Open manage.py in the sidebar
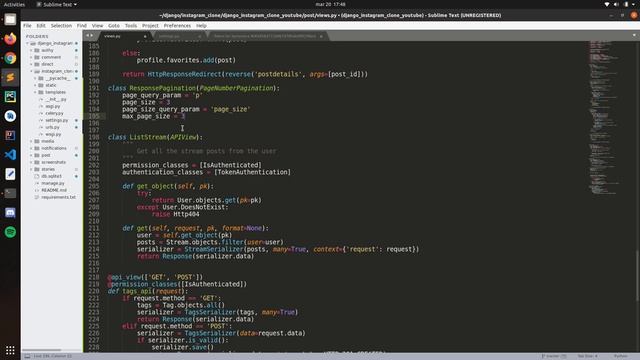Screen dimensions: 640x360 pyautogui.click(x=53, y=183)
